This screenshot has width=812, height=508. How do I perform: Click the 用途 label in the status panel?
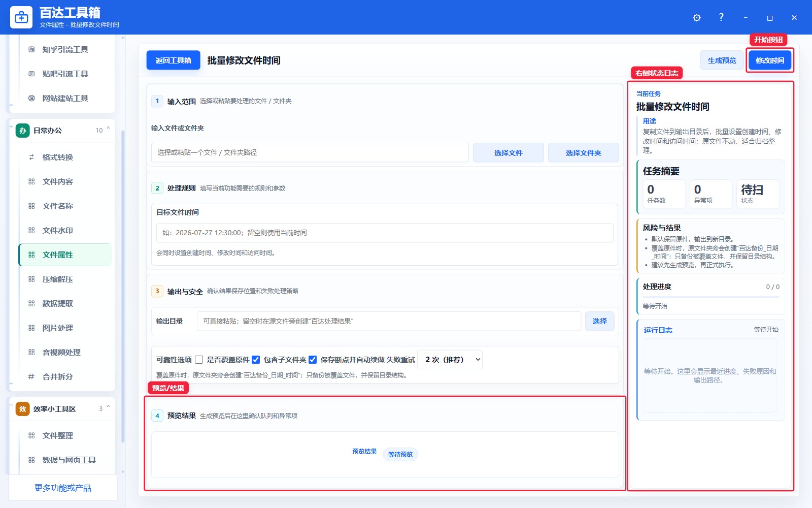(x=650, y=121)
